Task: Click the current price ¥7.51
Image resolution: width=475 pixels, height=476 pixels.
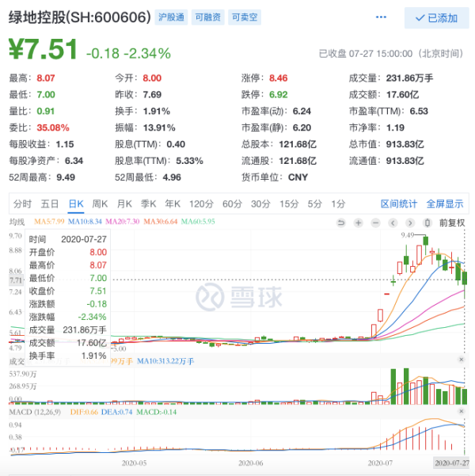Action: click(43, 49)
